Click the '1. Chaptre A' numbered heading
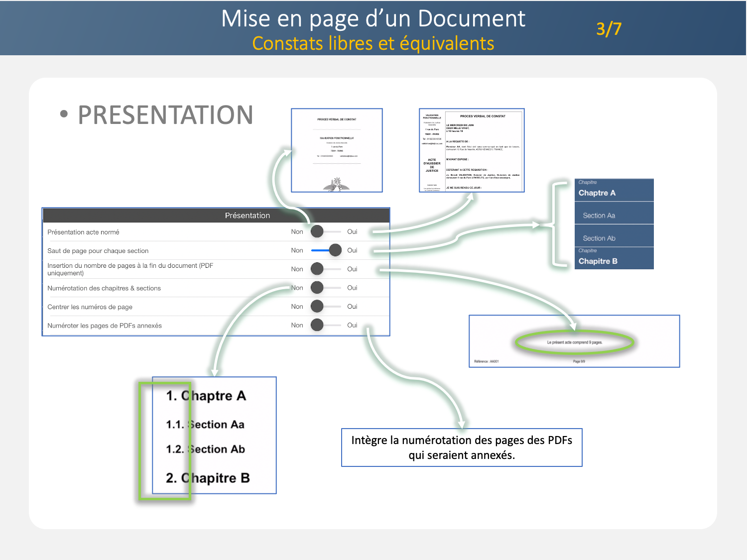 click(x=206, y=396)
